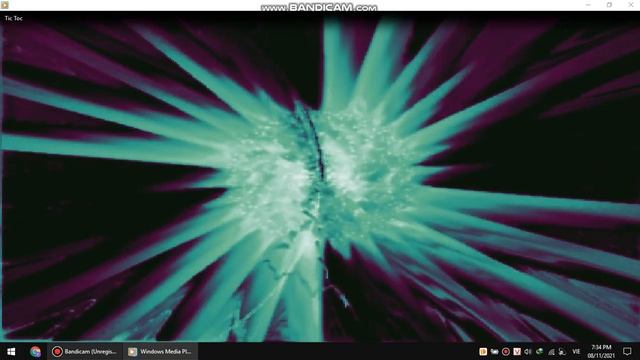Click the Media Player icon in title bar

[4, 5]
